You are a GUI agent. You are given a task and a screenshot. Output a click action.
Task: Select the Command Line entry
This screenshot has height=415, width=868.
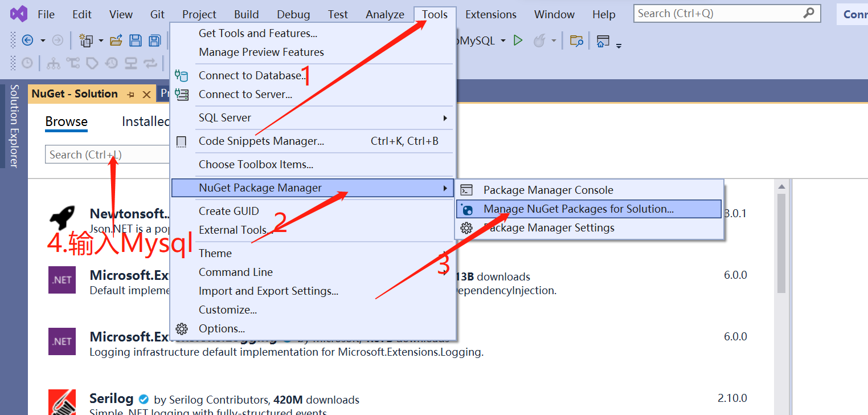tap(313, 272)
